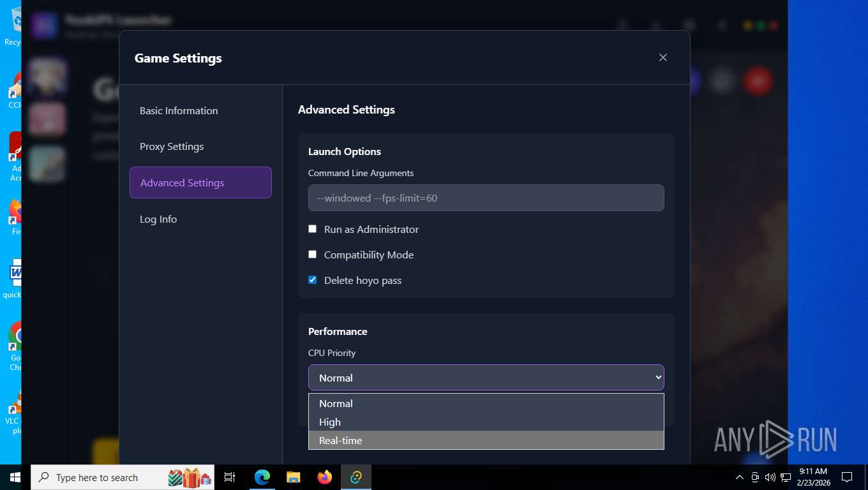Screen dimensions: 868x490
Task: Uncheck Delete hoyo pass
Action: 313,280
